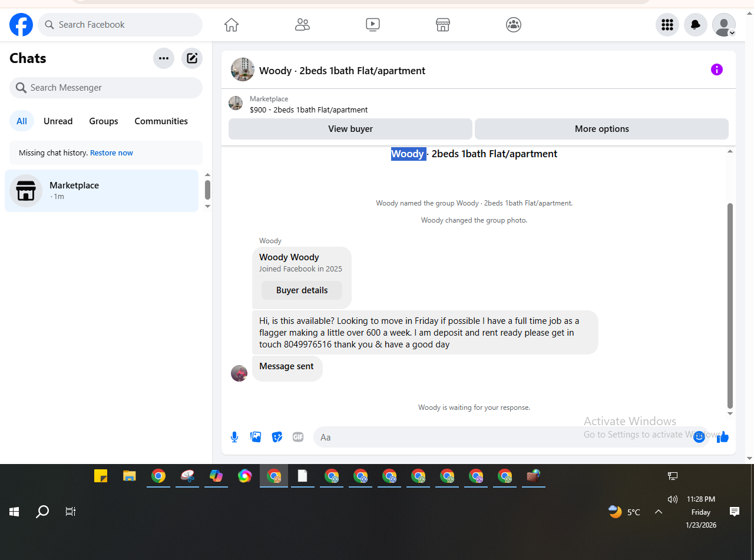Screen dimensions: 754x560
Task: Click the More options button
Action: tap(602, 129)
